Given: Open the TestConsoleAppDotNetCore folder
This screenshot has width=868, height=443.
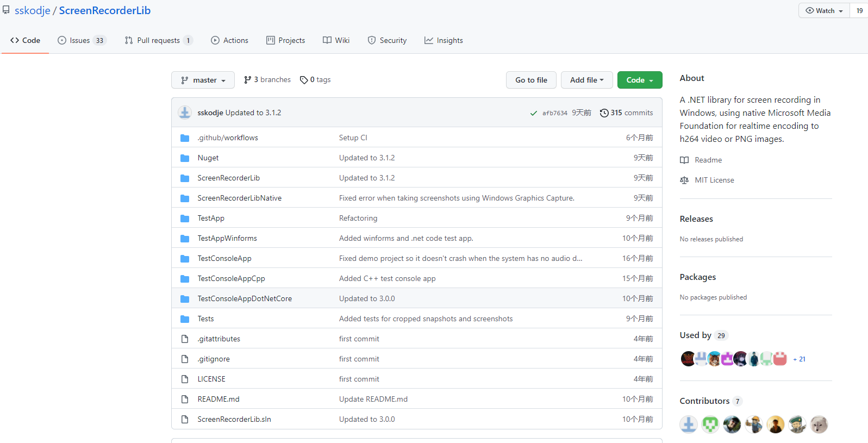Looking at the screenshot, I should click(245, 299).
